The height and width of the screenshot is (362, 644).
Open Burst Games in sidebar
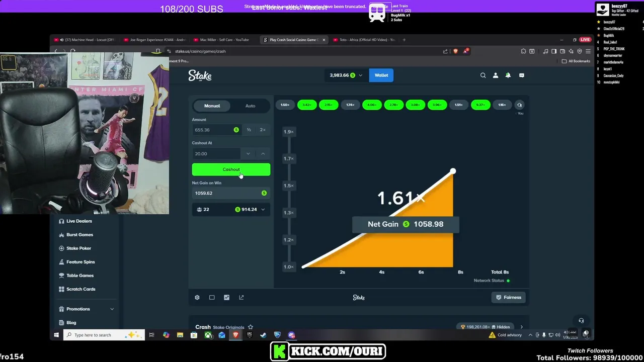[79, 235]
